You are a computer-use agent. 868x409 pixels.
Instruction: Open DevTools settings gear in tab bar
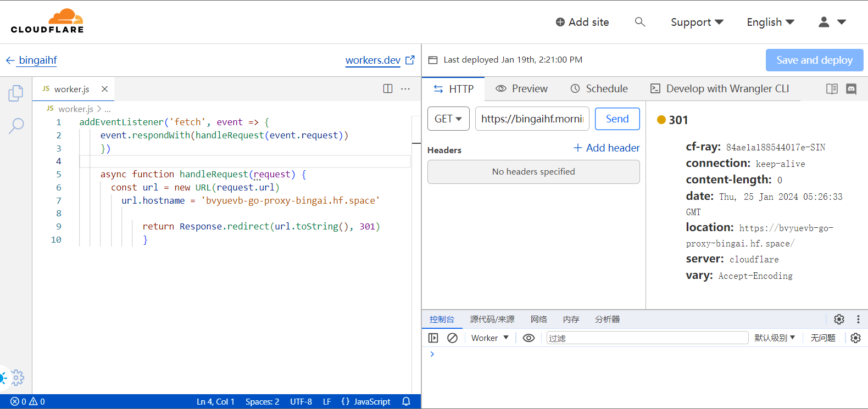pos(839,319)
